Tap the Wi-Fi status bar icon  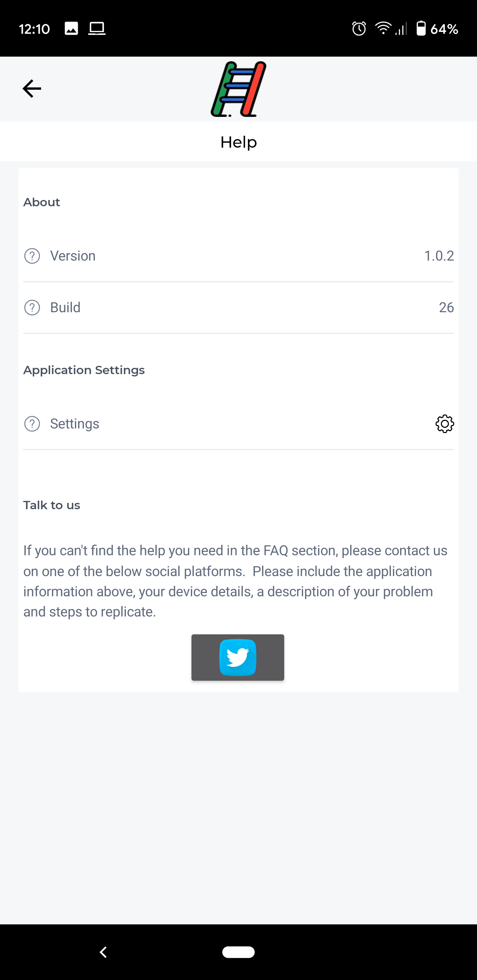pyautogui.click(x=383, y=28)
